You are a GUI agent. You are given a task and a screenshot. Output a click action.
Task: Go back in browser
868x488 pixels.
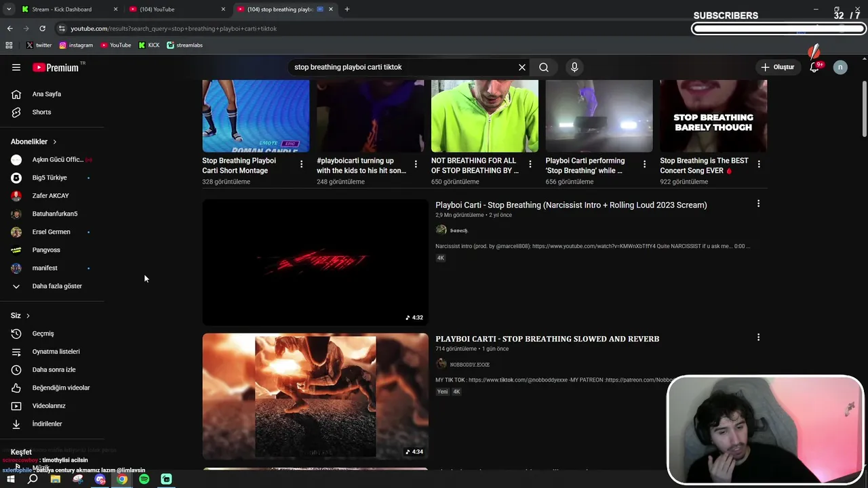click(x=9, y=28)
